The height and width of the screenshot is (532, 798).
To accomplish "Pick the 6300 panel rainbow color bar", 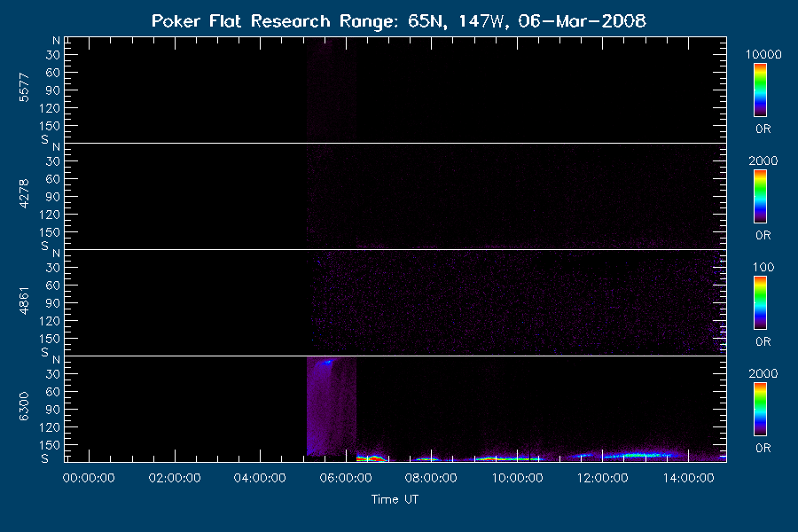I will coord(761,410).
